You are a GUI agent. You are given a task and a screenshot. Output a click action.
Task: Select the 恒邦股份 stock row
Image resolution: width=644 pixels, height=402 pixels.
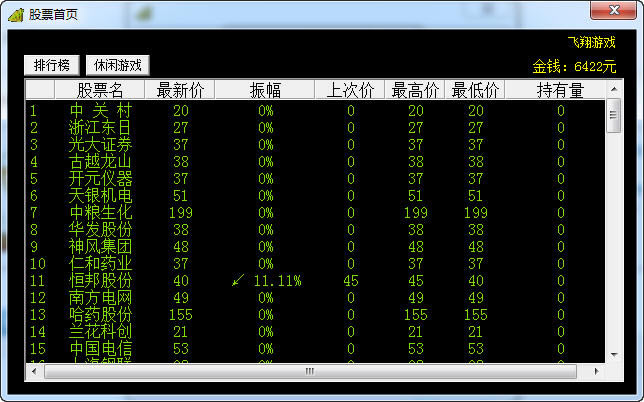[x=100, y=281]
